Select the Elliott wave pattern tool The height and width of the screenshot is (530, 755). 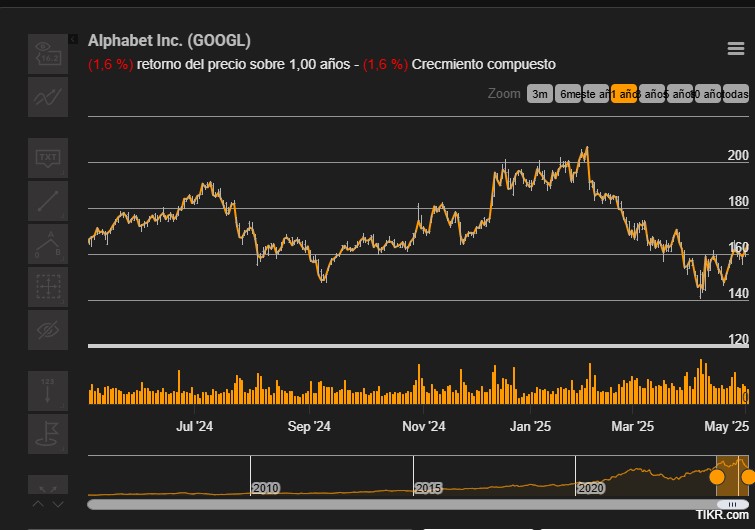pos(47,243)
